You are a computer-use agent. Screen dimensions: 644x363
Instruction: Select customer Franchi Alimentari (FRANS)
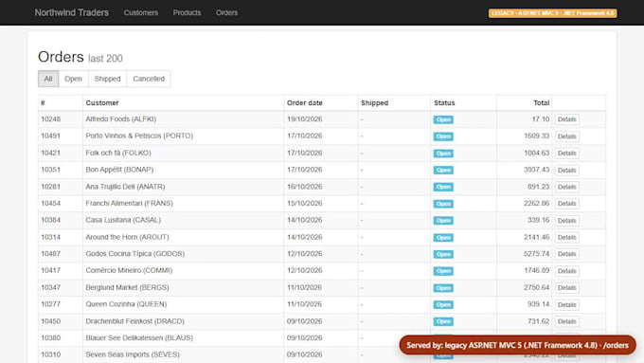click(x=130, y=203)
